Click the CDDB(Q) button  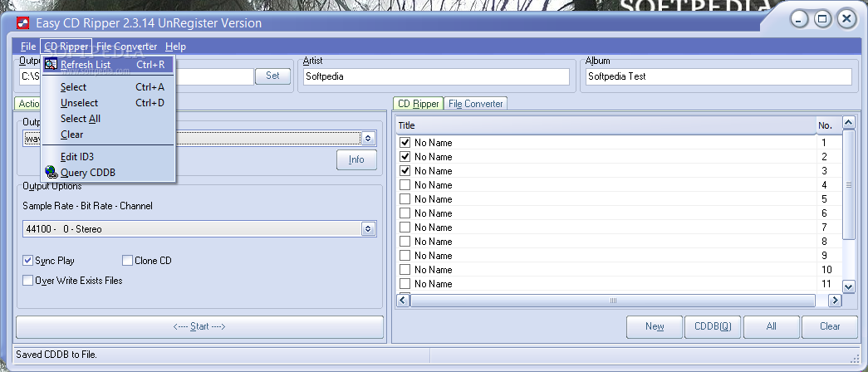pyautogui.click(x=713, y=326)
